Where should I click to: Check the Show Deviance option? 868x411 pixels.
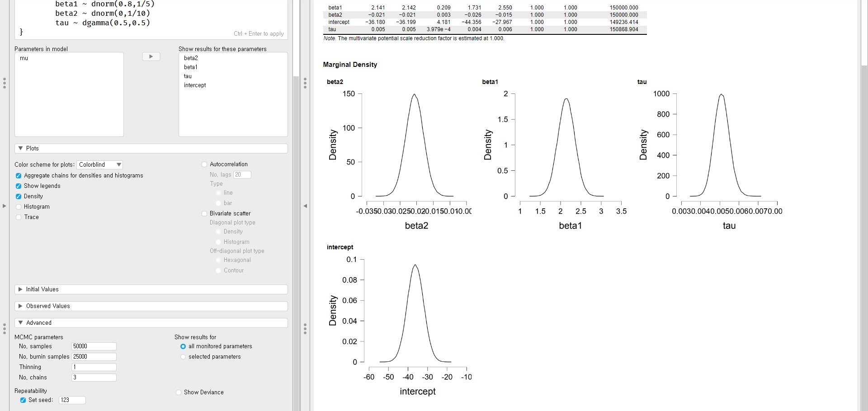click(179, 392)
